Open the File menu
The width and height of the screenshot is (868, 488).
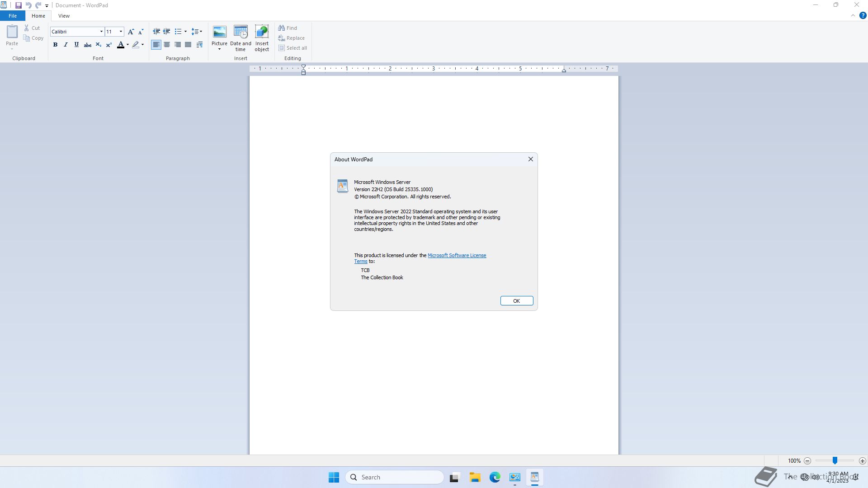pos(13,16)
